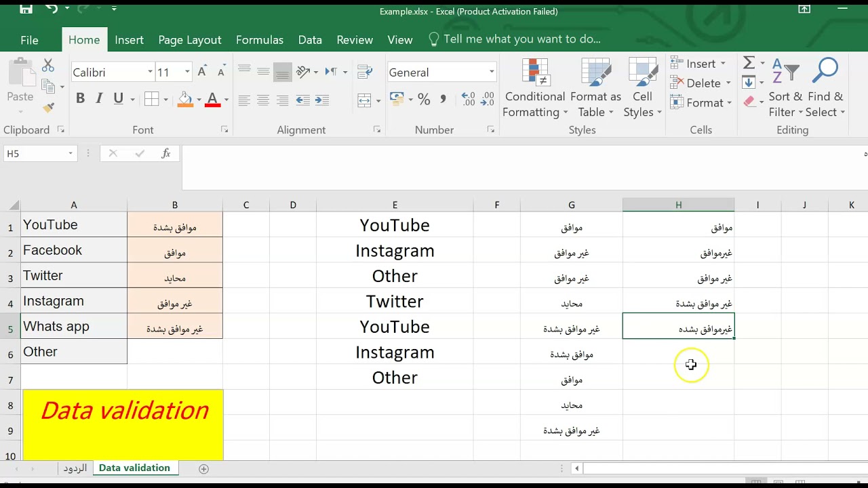Apply Comma Style
The width and height of the screenshot is (868, 488).
443,100
